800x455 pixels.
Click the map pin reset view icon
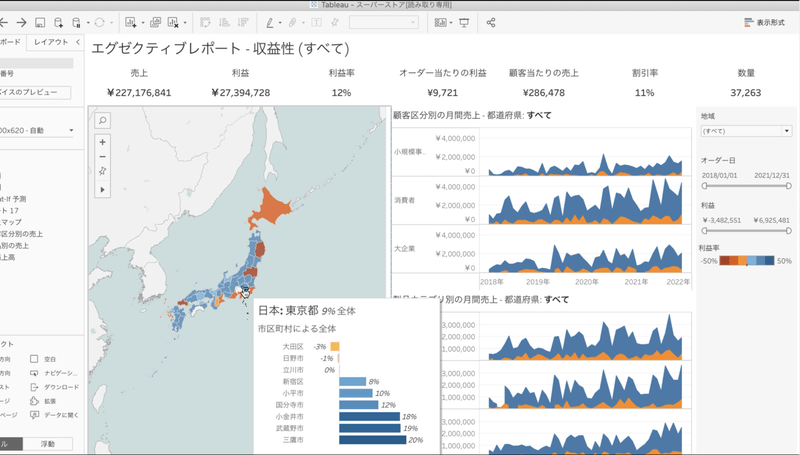click(x=102, y=171)
